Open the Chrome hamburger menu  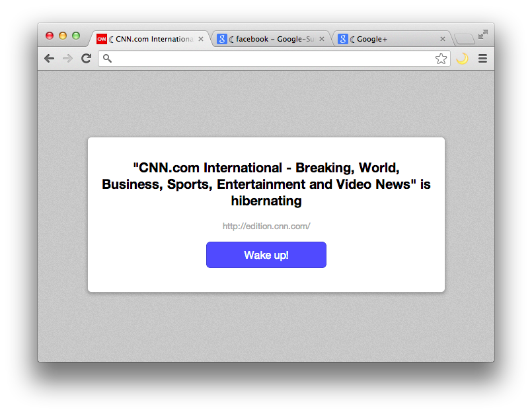point(483,59)
